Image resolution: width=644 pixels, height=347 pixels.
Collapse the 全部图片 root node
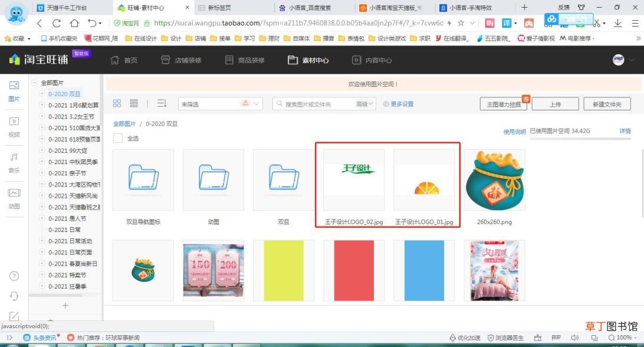pos(34,83)
